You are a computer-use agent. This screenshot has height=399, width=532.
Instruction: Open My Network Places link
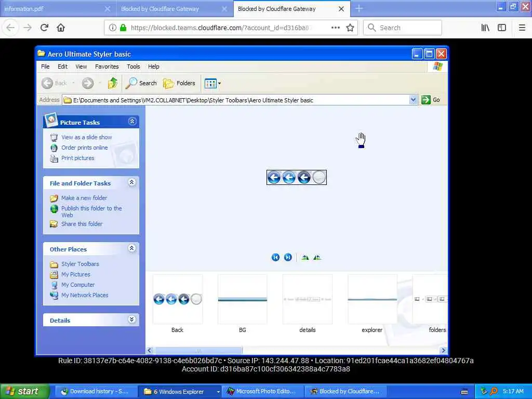click(x=85, y=295)
